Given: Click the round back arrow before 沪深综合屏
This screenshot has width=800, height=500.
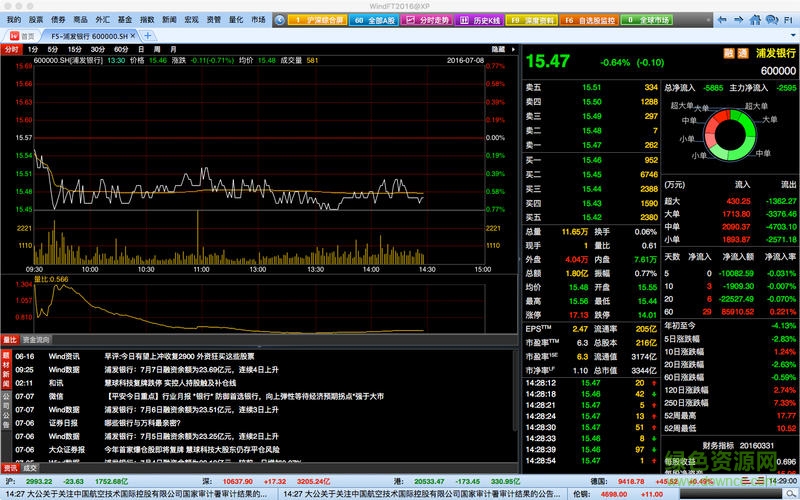Looking at the screenshot, I should pos(279,20).
